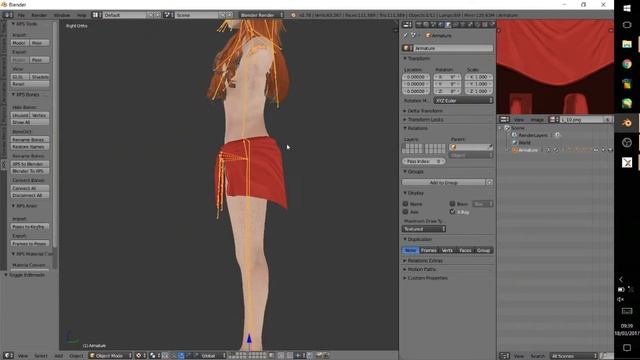This screenshot has height=360, width=640.
Task: Click the Reset view button
Action: (30, 84)
